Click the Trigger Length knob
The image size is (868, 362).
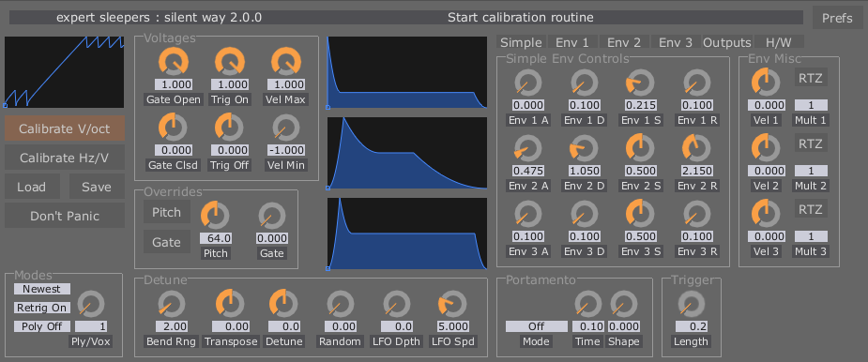[691, 304]
